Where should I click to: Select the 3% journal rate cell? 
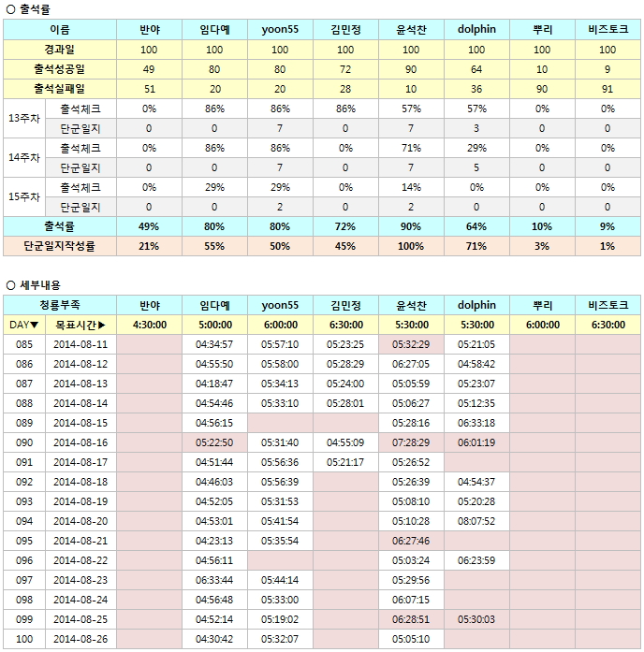click(543, 246)
